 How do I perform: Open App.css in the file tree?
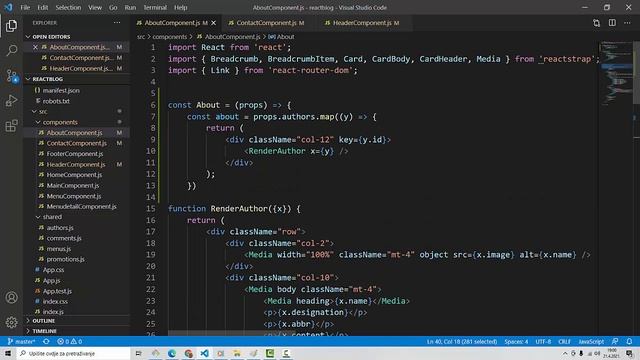coord(53,270)
